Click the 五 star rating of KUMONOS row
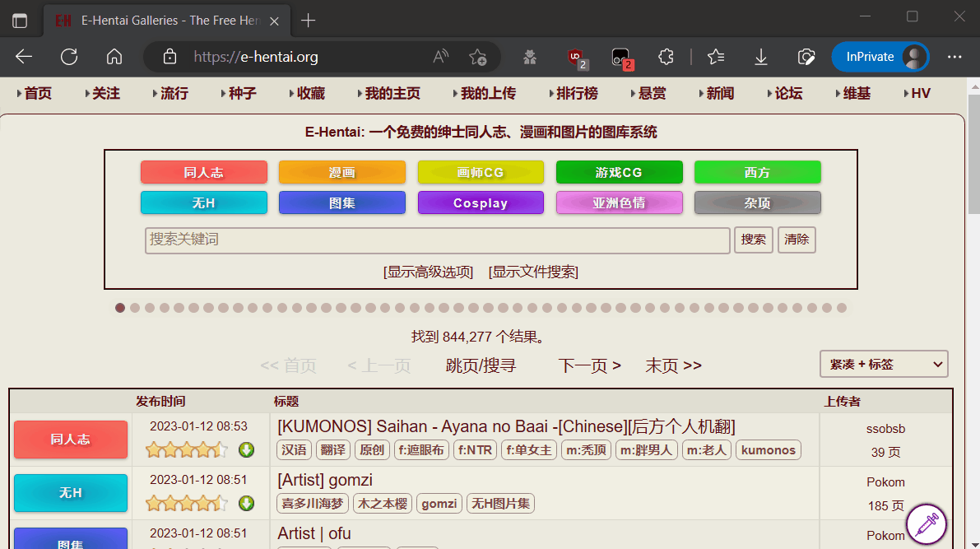 [x=186, y=449]
